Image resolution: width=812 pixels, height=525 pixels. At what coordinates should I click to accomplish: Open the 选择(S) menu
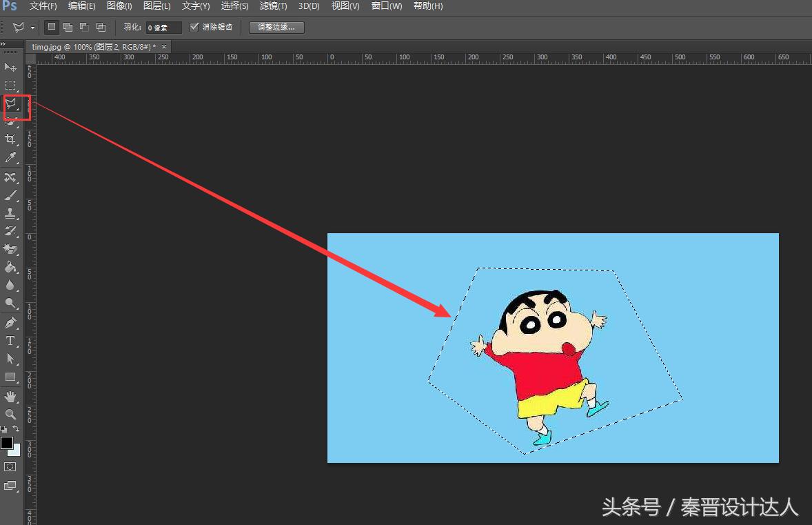234,6
